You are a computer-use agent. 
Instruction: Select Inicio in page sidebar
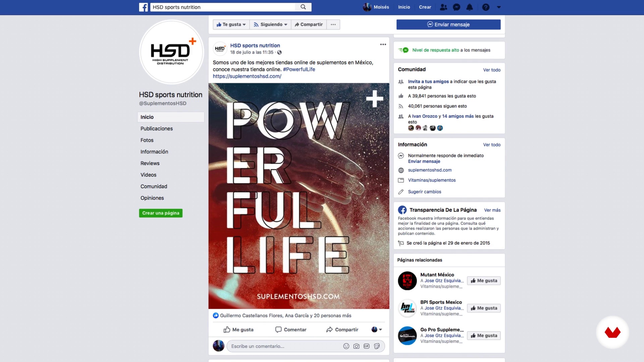point(171,117)
